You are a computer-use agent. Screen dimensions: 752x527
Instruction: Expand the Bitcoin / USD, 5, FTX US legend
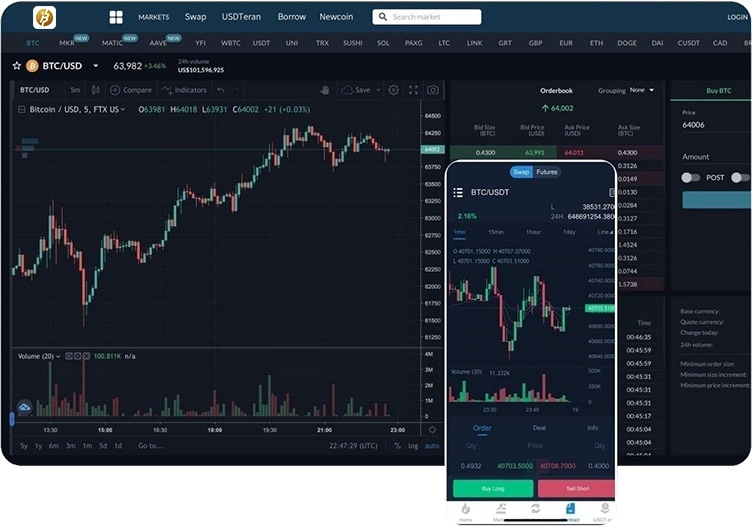[x=123, y=110]
